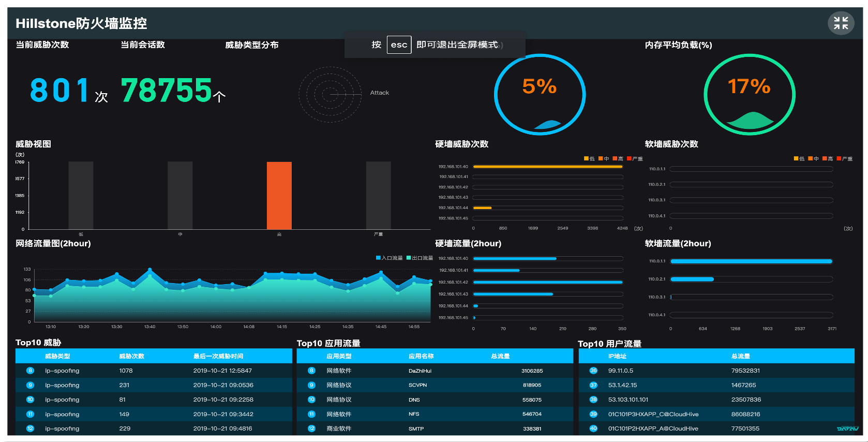The image size is (868, 442).
Task: Select ip-spoofing row with count 149
Action: pos(154,414)
